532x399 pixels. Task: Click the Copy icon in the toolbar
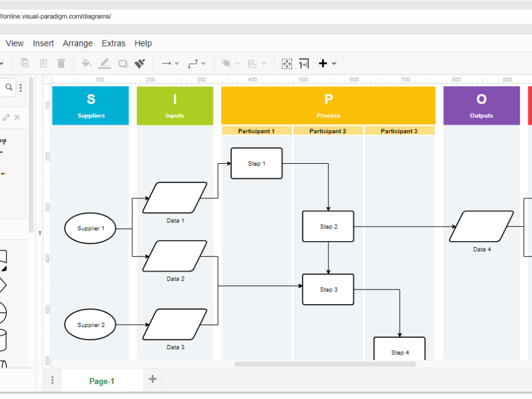24,63
